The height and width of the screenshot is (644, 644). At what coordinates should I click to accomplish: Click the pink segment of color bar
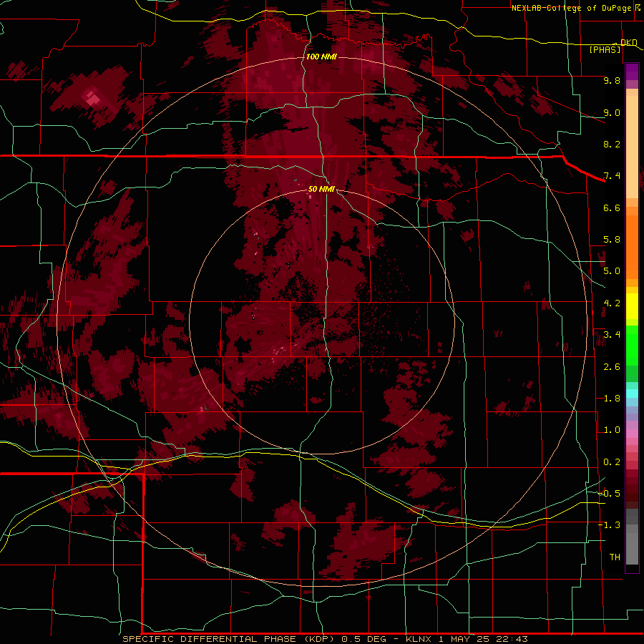(x=632, y=434)
